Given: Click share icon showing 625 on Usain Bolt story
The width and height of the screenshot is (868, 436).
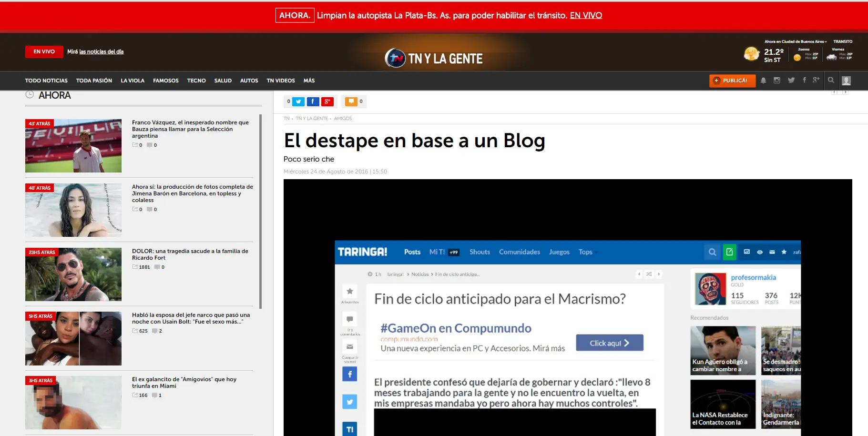Looking at the screenshot, I should (135, 331).
